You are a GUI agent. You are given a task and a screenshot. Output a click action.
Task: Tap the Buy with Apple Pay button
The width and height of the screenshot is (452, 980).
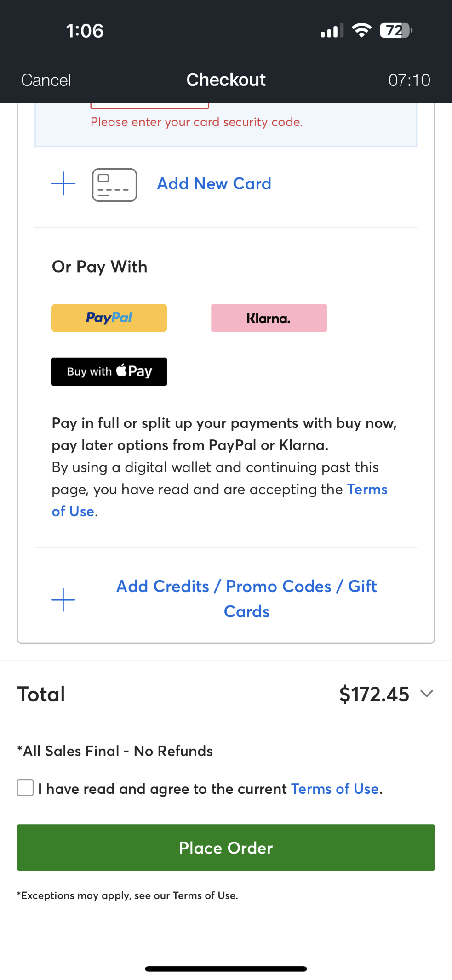tap(109, 371)
